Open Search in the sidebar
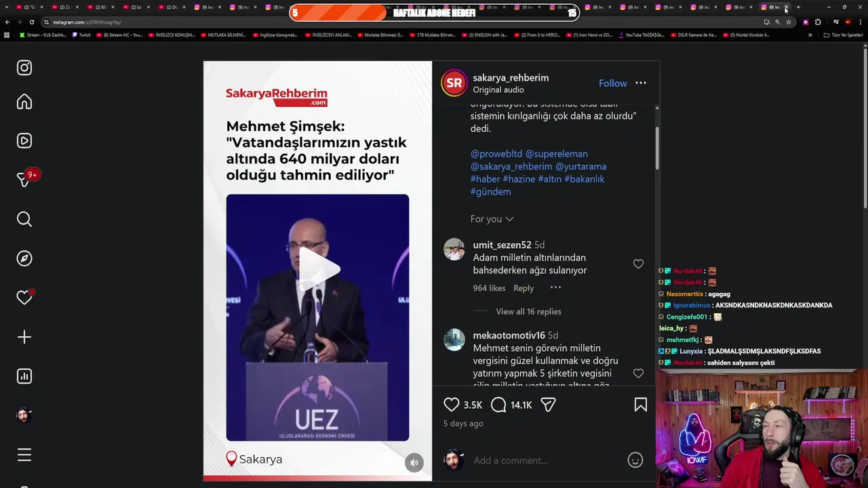 [24, 219]
